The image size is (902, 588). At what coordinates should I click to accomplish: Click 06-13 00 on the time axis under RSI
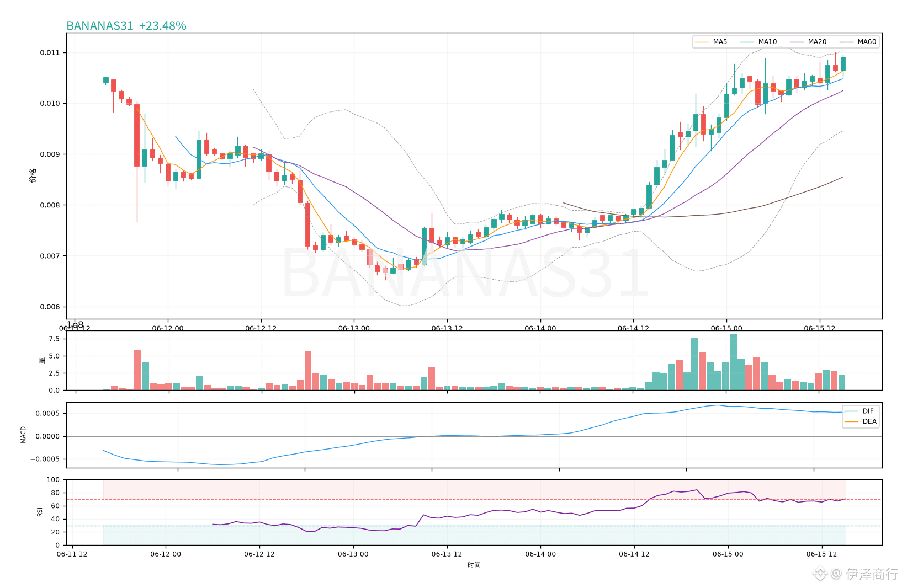353,554
